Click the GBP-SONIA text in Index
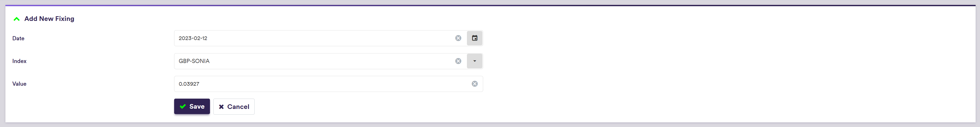Screen dimensions: 980x127 coord(194,61)
